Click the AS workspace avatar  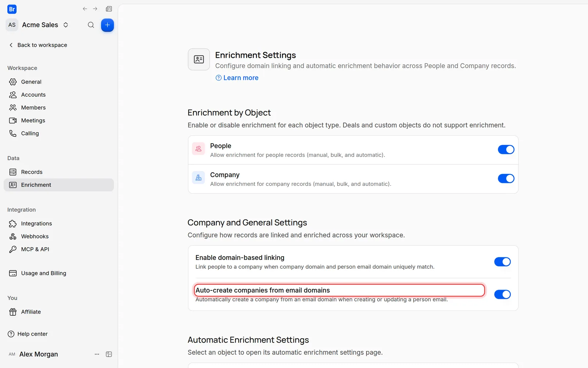(12, 25)
